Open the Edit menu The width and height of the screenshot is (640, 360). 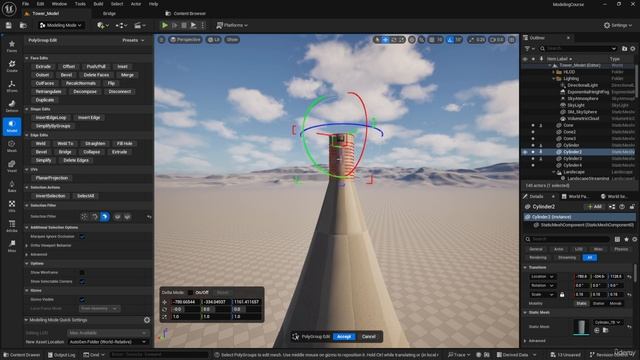[40, 4]
